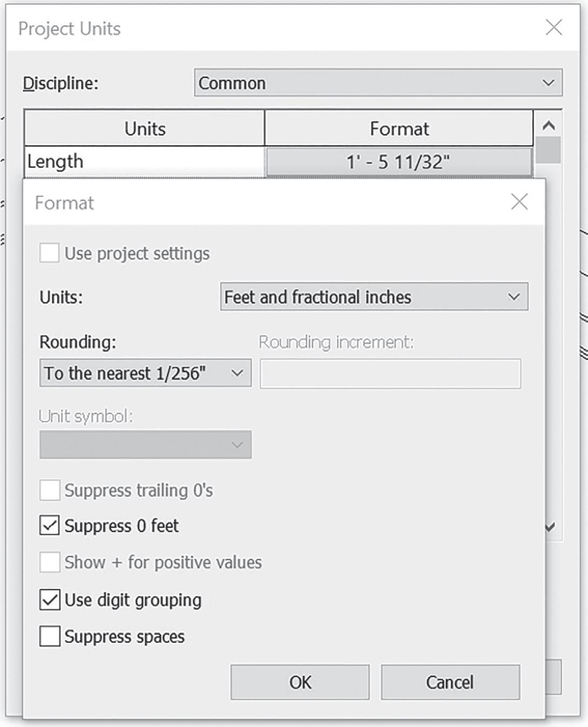588x727 pixels.
Task: Uncheck Suppress 0 feet
Action: click(x=50, y=526)
